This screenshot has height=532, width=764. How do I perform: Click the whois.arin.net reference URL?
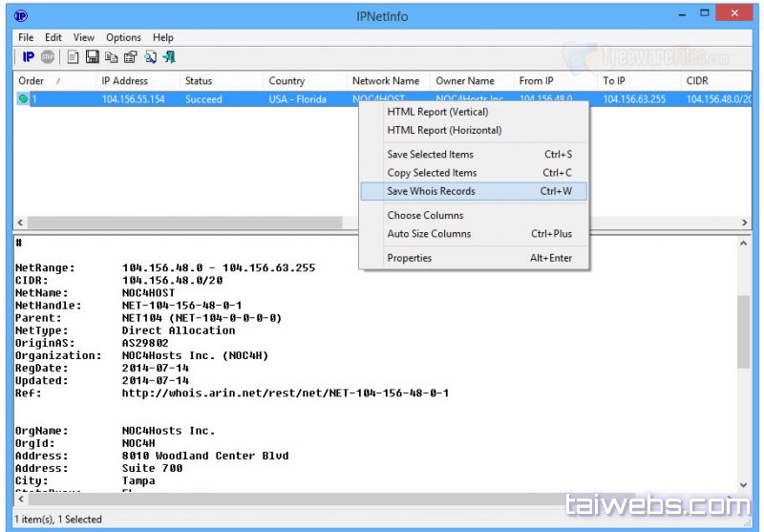click(x=285, y=393)
